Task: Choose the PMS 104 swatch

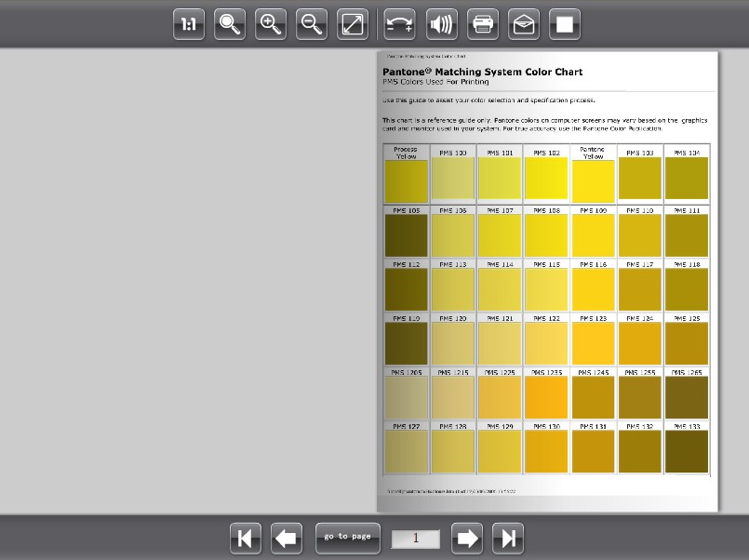Action: tap(687, 178)
